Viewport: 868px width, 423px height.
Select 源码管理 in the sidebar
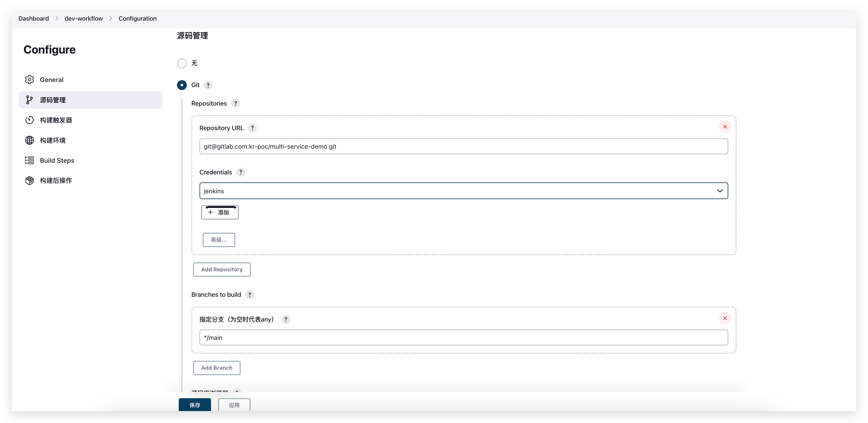[90, 100]
